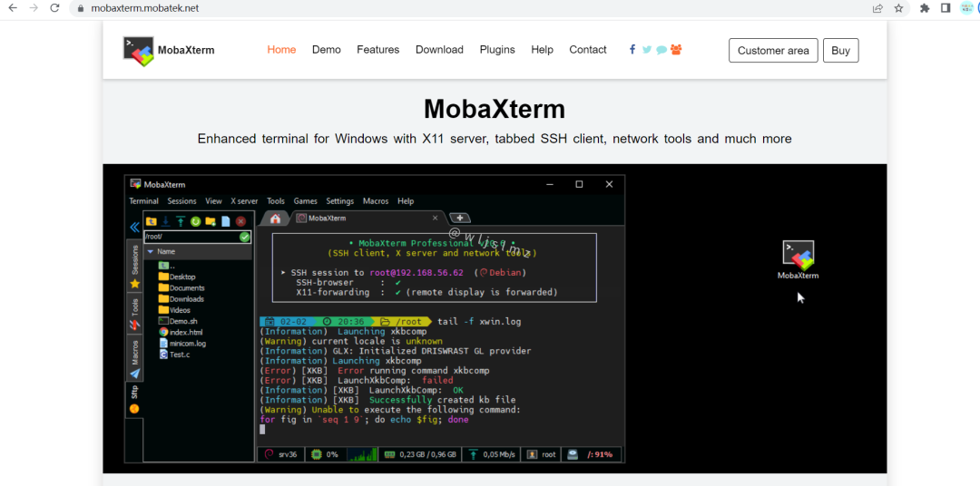This screenshot has width=980, height=486.
Task: Click the blue download arrow in SFTP toolbar
Action: [x=166, y=221]
